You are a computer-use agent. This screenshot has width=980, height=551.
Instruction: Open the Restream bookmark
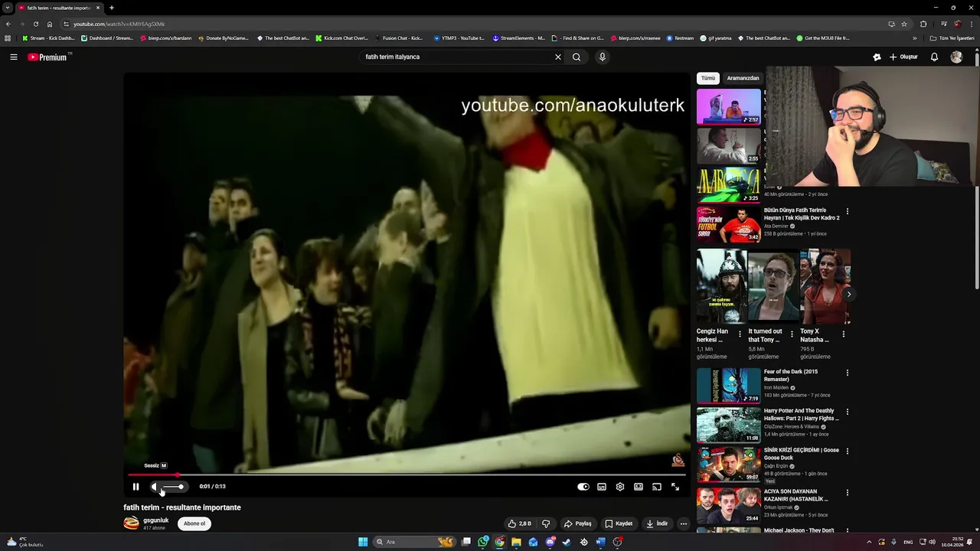680,37
